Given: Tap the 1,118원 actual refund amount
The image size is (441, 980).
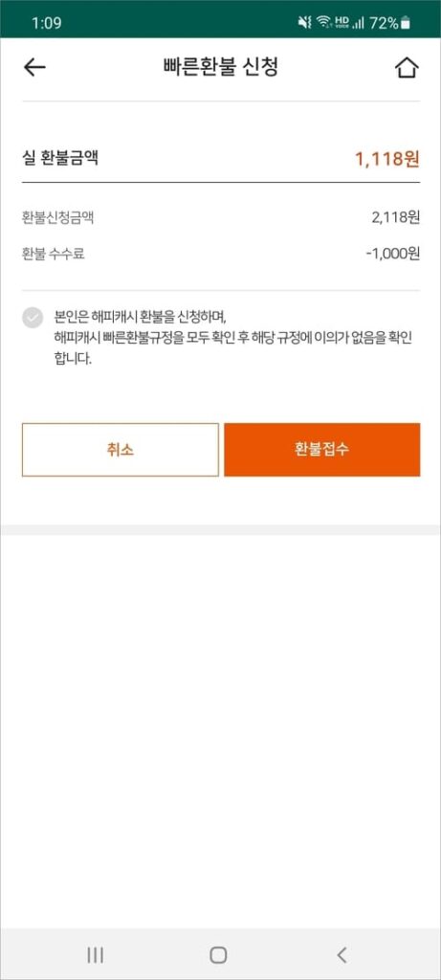Looking at the screenshot, I should coord(387,159).
